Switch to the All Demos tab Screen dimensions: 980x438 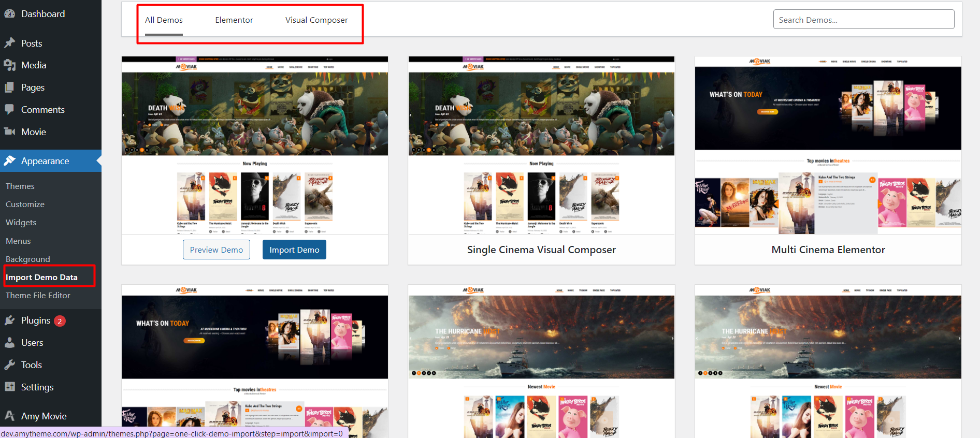click(x=164, y=20)
